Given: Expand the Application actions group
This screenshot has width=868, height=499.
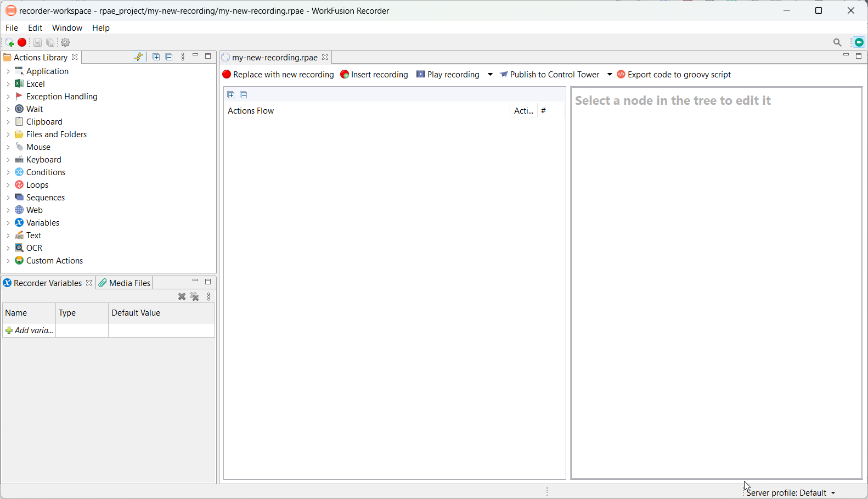Looking at the screenshot, I should click(x=8, y=71).
